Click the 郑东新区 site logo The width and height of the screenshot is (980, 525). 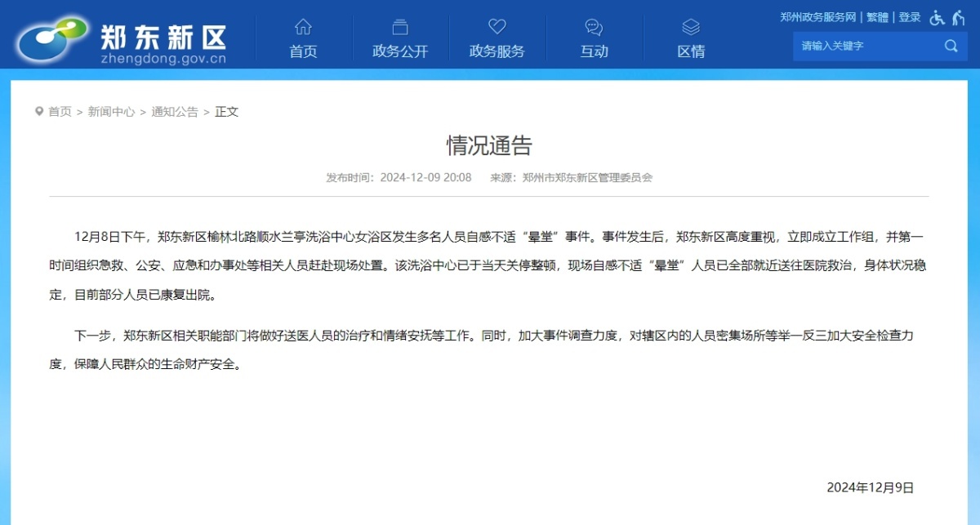click(121, 38)
